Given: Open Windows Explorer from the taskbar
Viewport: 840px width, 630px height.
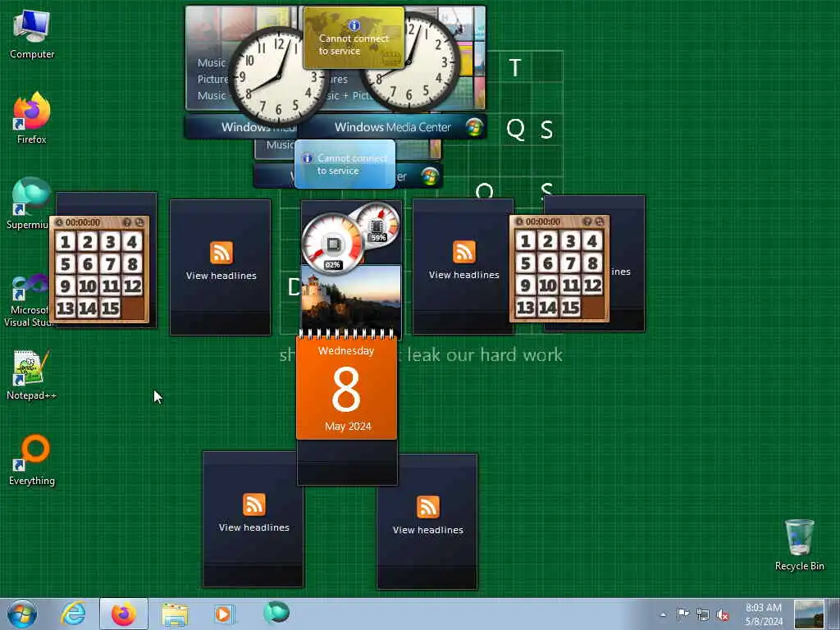Looking at the screenshot, I should pos(175,614).
